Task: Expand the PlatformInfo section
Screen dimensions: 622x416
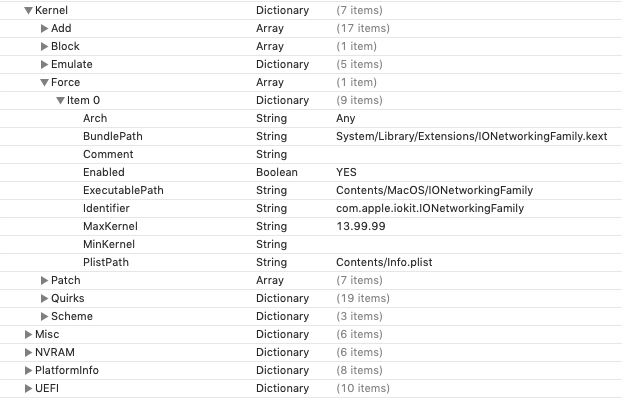Action: (28, 371)
